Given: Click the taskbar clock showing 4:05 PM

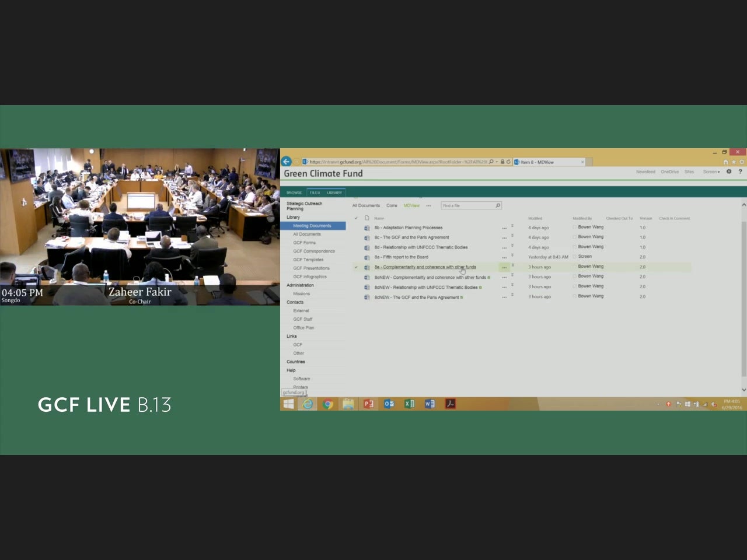Looking at the screenshot, I should click(732, 404).
